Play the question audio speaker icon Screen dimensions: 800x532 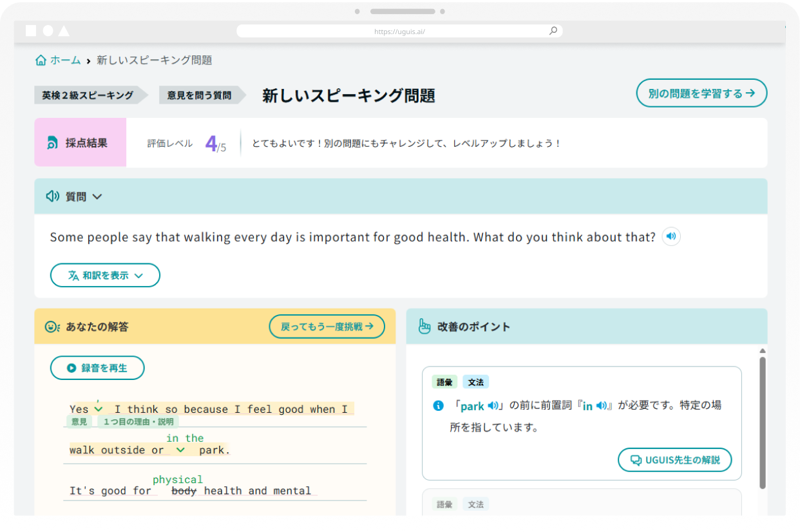[671, 236]
